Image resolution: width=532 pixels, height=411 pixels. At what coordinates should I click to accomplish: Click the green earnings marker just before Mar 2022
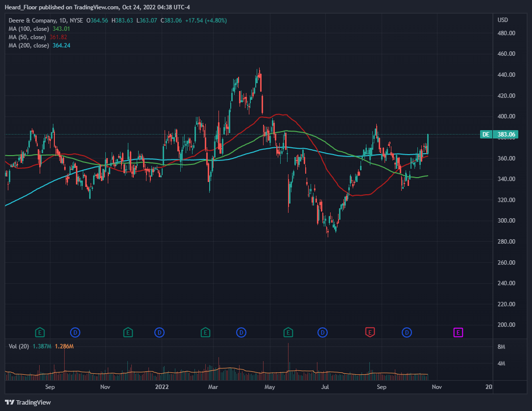(x=205, y=332)
